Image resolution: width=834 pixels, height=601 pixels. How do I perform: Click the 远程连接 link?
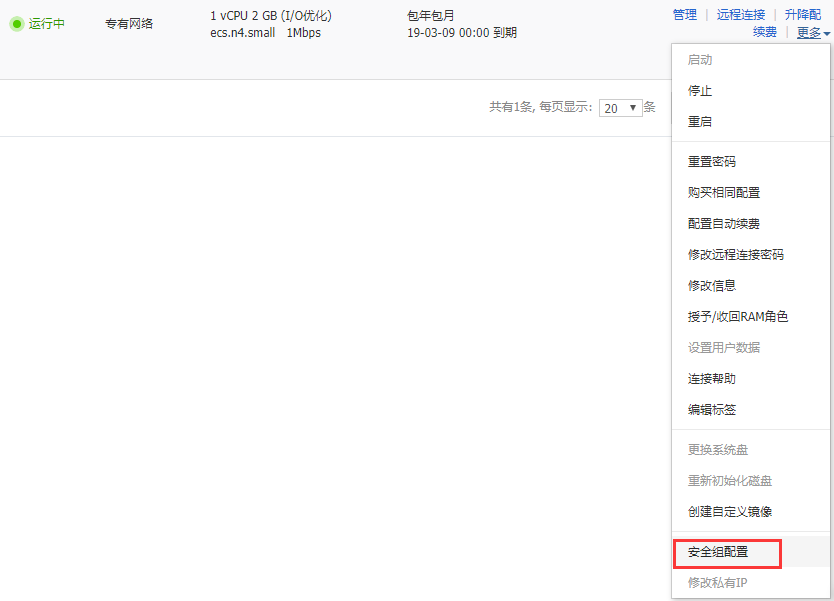pos(741,15)
